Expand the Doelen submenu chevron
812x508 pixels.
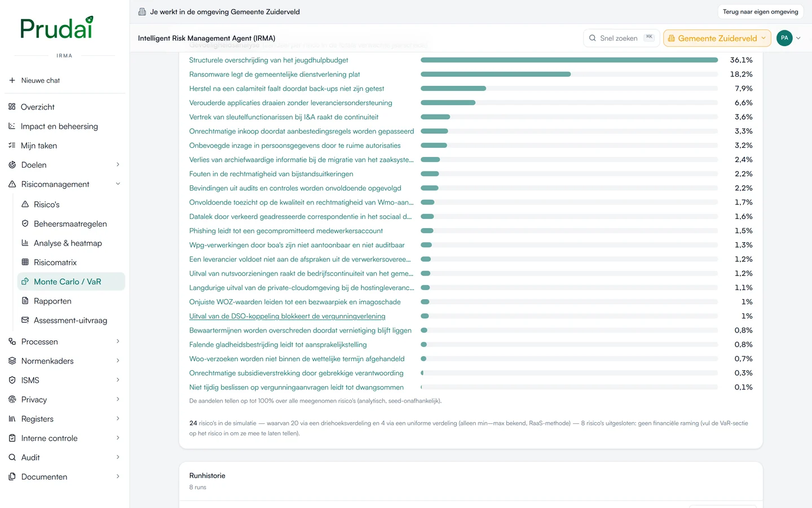118,165
